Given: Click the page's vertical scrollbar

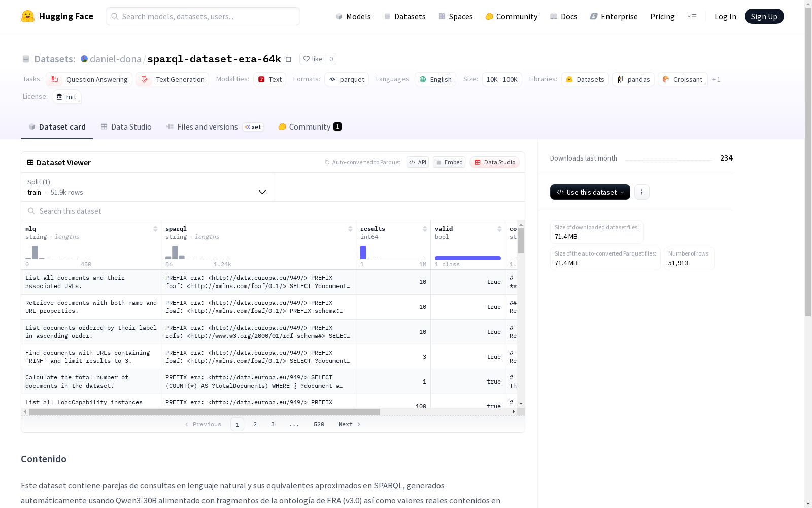Looking at the screenshot, I should (x=808, y=161).
